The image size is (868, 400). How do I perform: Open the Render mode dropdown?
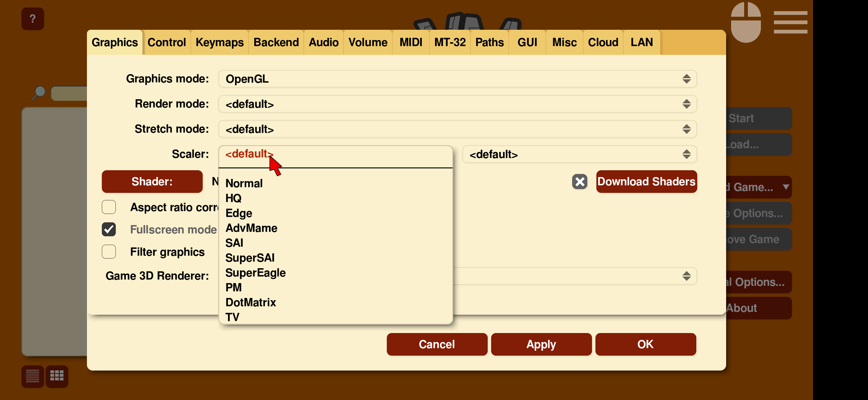(x=457, y=104)
